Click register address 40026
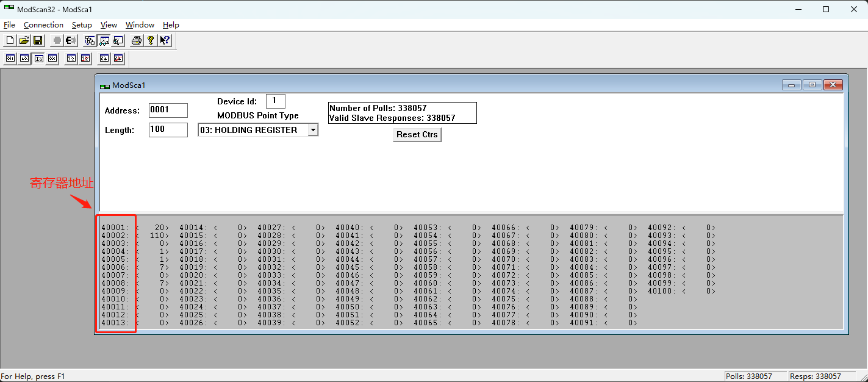Image resolution: width=868 pixels, height=382 pixels. [192, 323]
